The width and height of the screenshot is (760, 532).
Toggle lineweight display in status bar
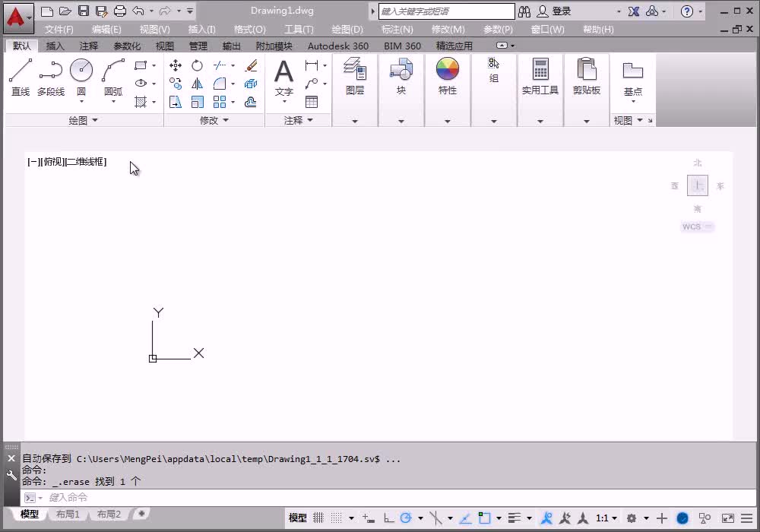tap(515, 518)
